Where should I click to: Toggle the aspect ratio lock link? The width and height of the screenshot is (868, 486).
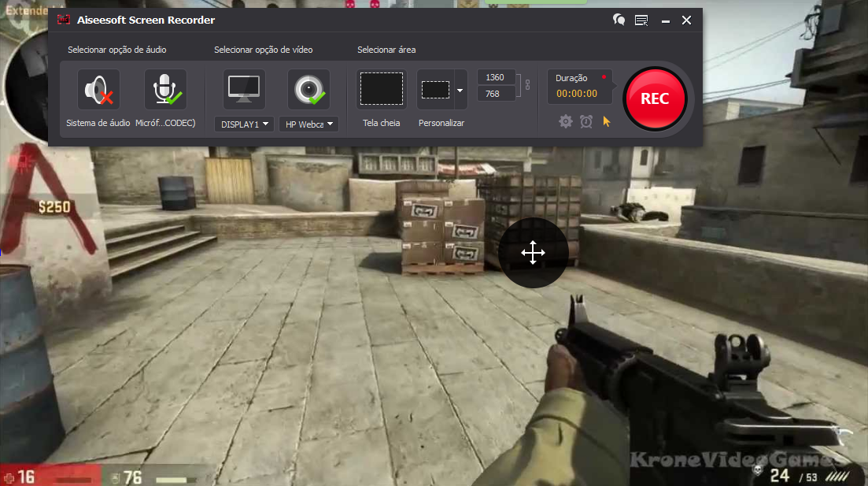pos(527,85)
